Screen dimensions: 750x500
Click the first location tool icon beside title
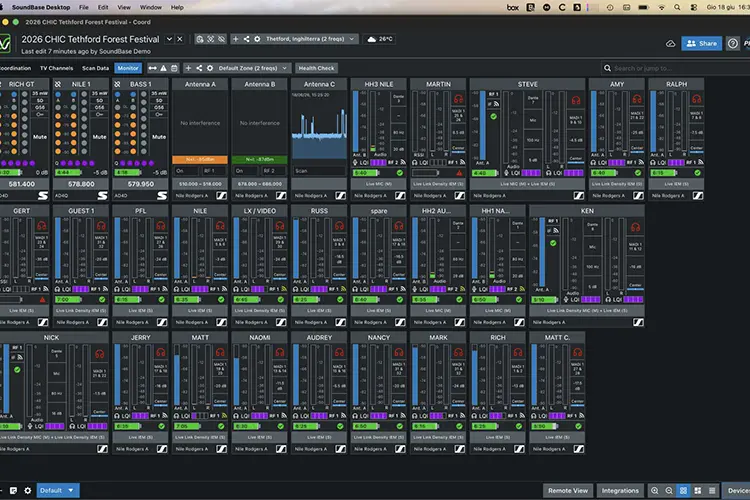[199, 39]
